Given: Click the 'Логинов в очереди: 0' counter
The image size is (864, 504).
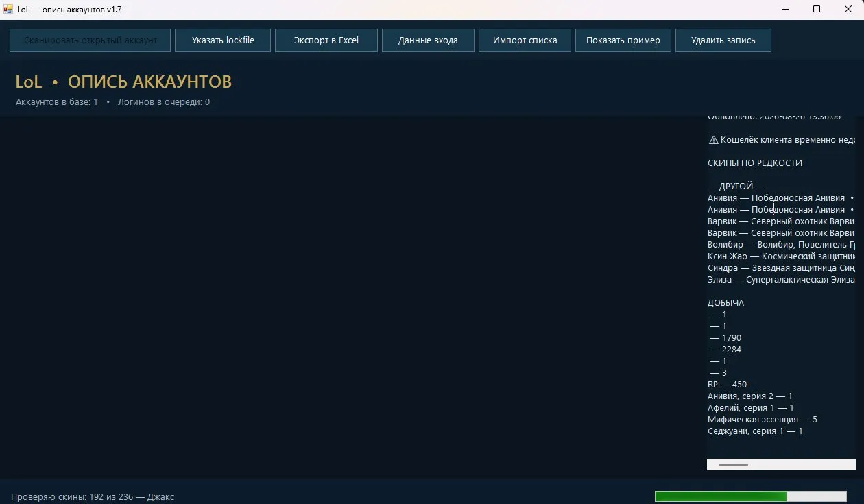Looking at the screenshot, I should point(164,102).
